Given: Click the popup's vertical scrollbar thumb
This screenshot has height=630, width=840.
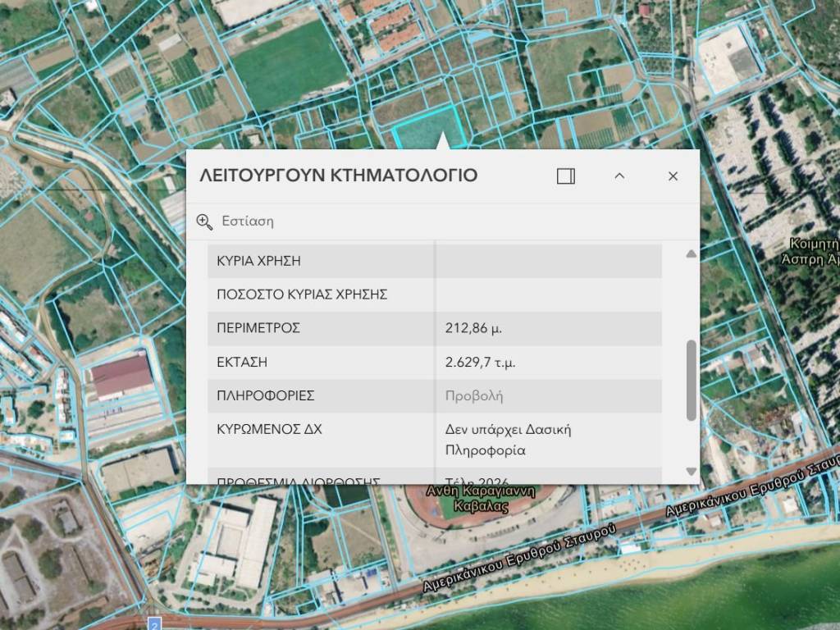Looking at the screenshot, I should [x=692, y=380].
